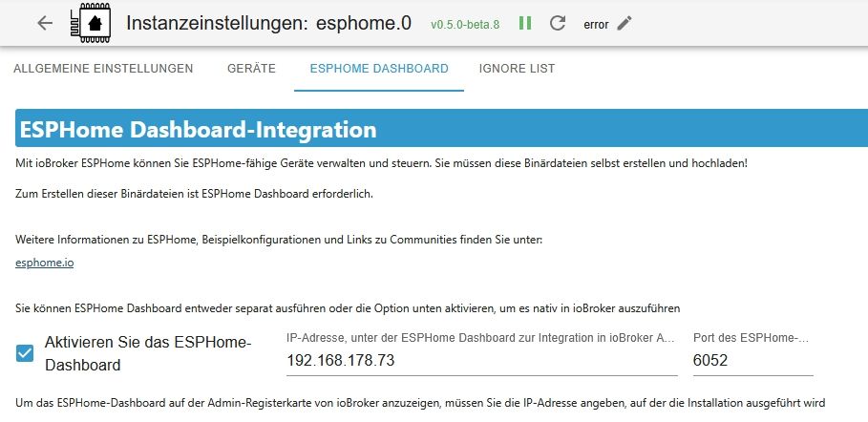The width and height of the screenshot is (868, 422).
Task: Open the Geräte tab
Action: click(x=251, y=69)
